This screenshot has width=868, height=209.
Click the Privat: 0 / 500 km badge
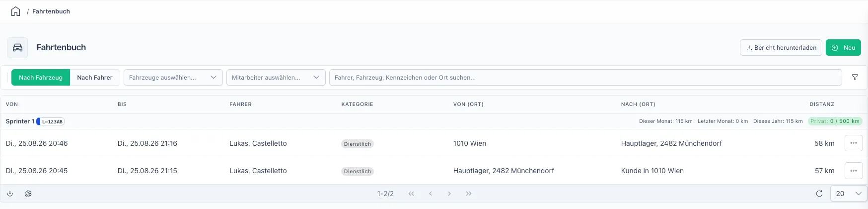pyautogui.click(x=835, y=121)
